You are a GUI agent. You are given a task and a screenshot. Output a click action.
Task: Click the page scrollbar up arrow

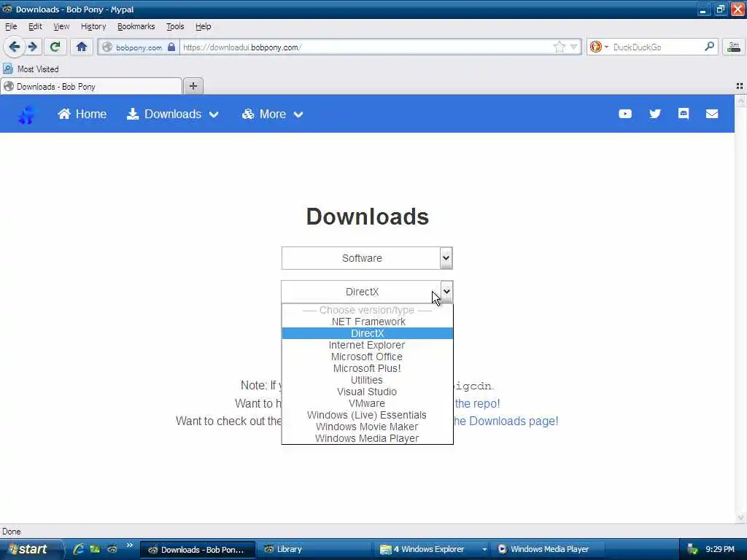click(x=740, y=100)
